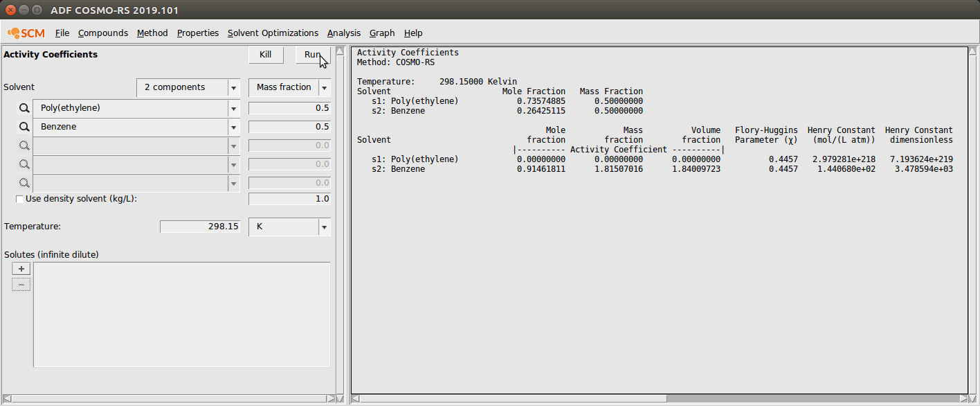Click search icon beside Benzene solvent

coord(24,127)
